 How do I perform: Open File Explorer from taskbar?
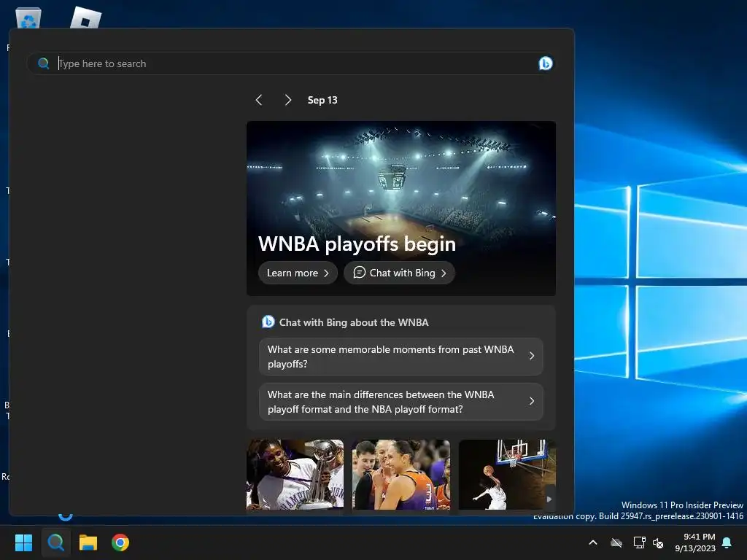(x=88, y=542)
